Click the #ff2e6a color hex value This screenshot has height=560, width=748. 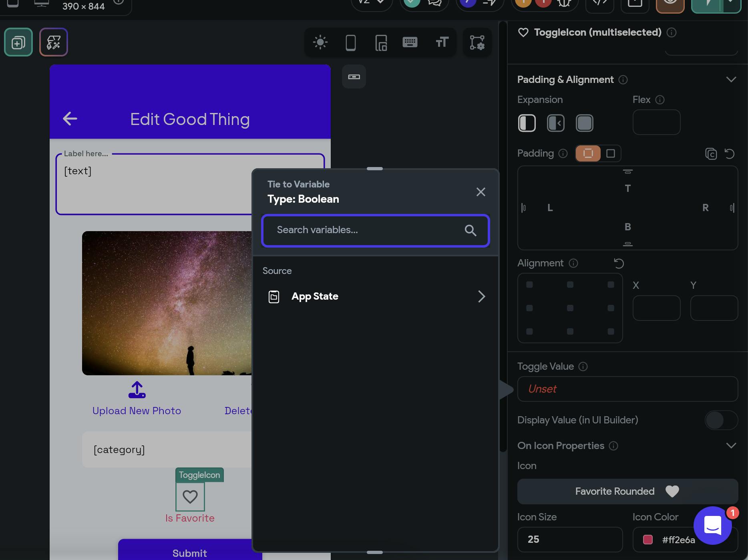(678, 540)
